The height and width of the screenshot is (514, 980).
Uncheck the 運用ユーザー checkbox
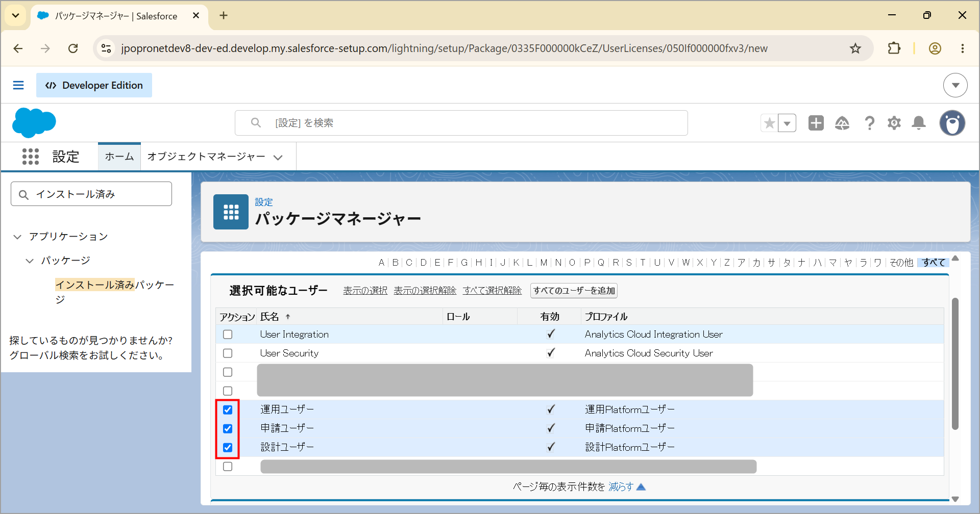pyautogui.click(x=228, y=410)
